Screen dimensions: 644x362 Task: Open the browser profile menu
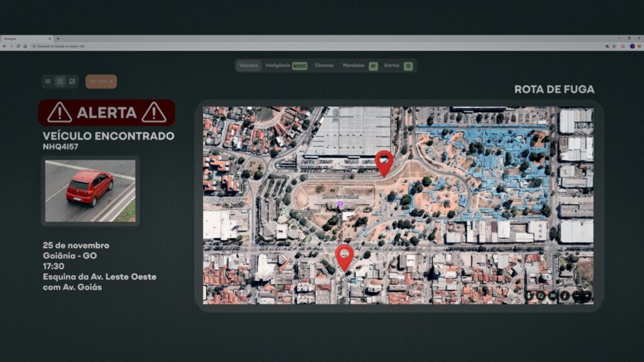[633, 47]
